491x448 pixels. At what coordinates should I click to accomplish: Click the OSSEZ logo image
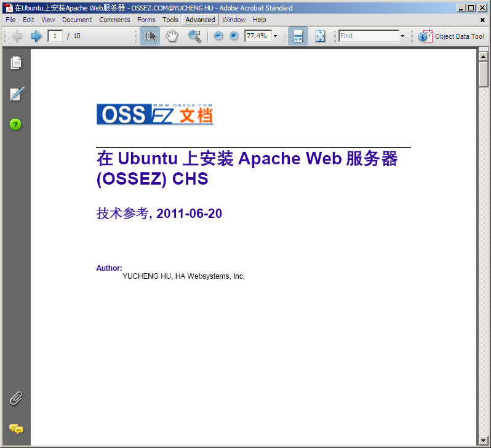[x=154, y=114]
